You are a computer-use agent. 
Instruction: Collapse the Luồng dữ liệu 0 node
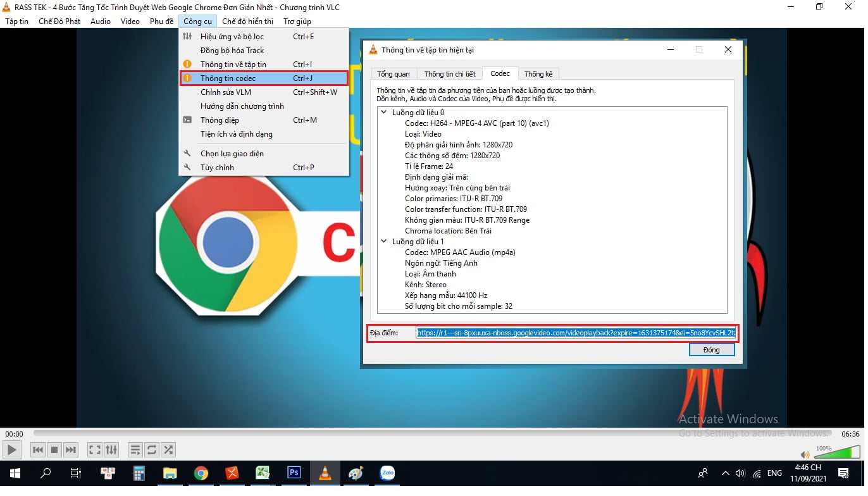click(x=383, y=113)
